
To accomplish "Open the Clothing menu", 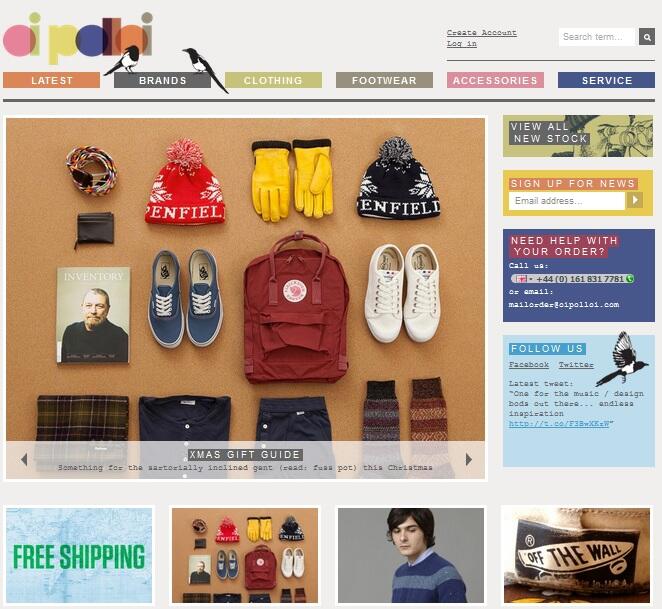I will tap(273, 80).
